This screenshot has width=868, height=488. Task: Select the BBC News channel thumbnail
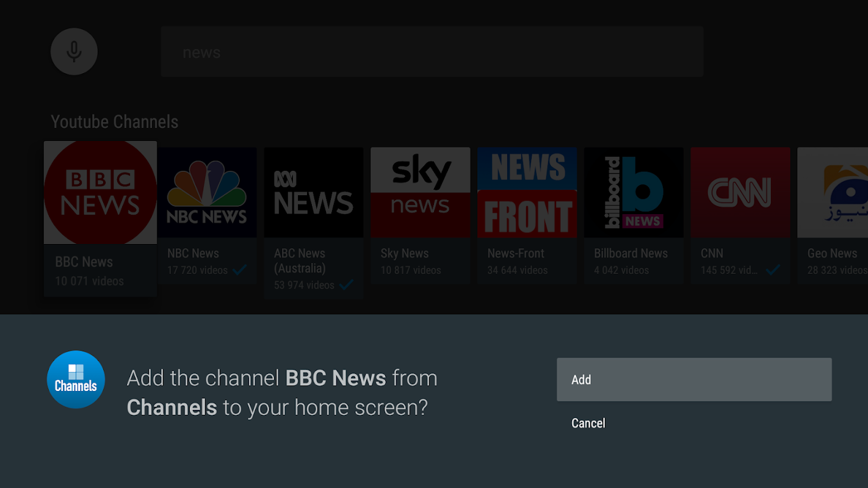pos(100,193)
